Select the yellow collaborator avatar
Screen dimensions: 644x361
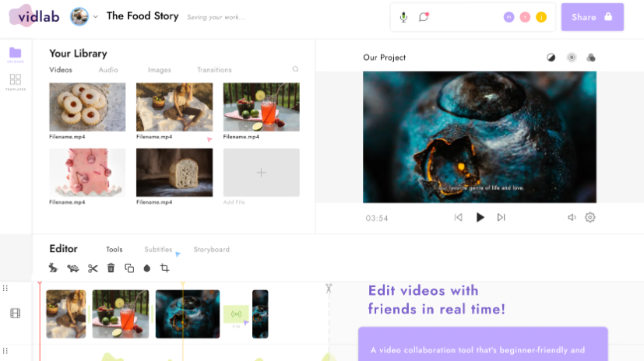[x=541, y=17]
